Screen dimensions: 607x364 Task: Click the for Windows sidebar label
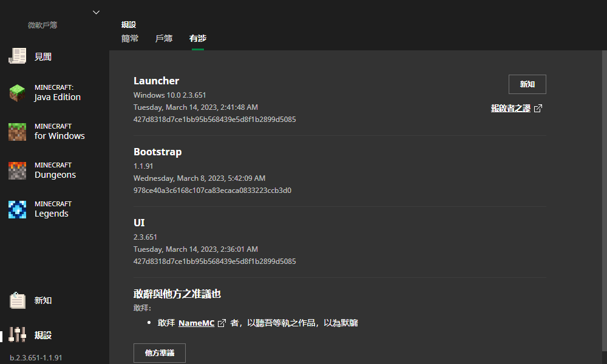tap(59, 136)
